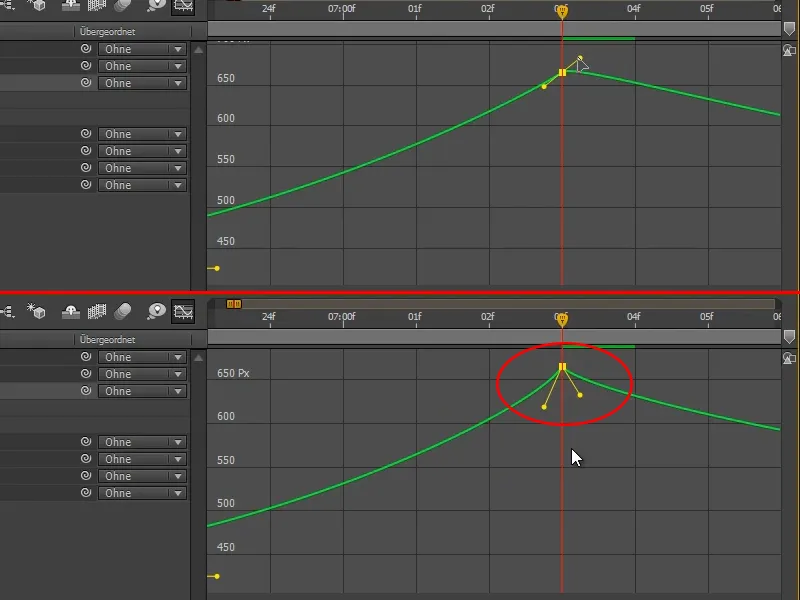Click pick whip spiral of topmost upper-panel row
This screenshot has height=600, width=800.
(x=86, y=48)
